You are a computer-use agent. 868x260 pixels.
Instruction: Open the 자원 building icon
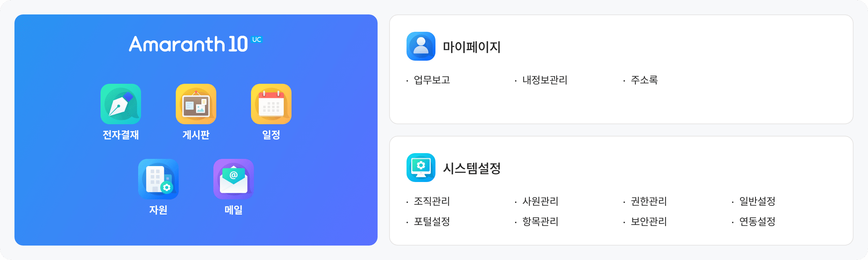(158, 179)
